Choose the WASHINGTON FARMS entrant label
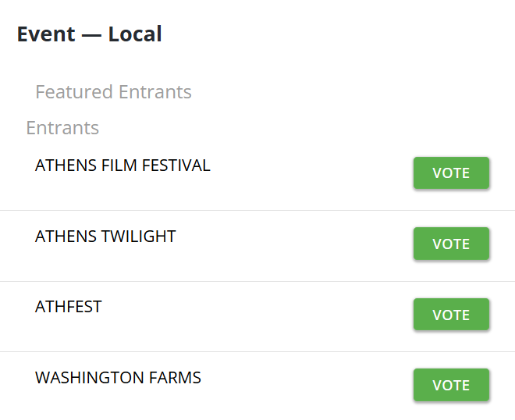Viewport: 515px width, 420px height. 118,378
